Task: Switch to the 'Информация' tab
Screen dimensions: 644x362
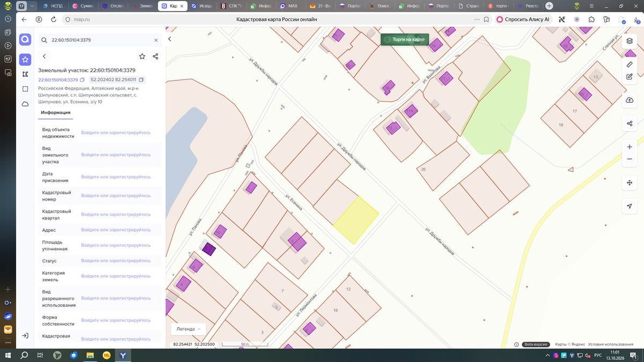Action: 56,113
